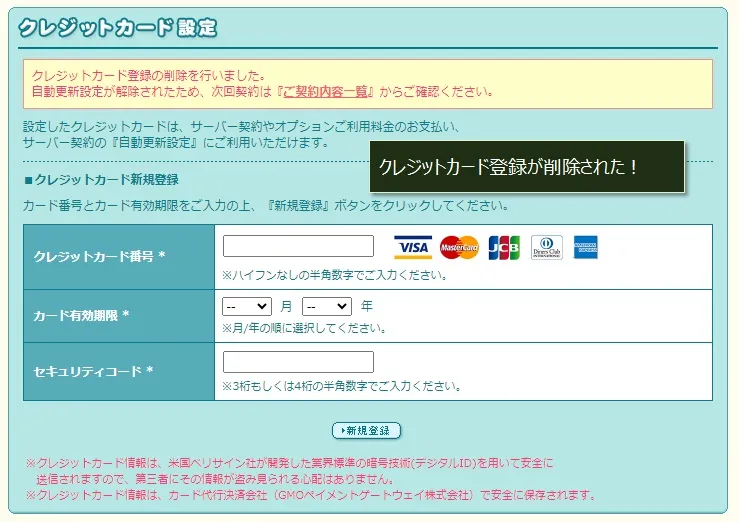This screenshot has width=739, height=522.
Task: Click the GMOペイメントゲートウェイ notice line
Action: (x=312, y=495)
